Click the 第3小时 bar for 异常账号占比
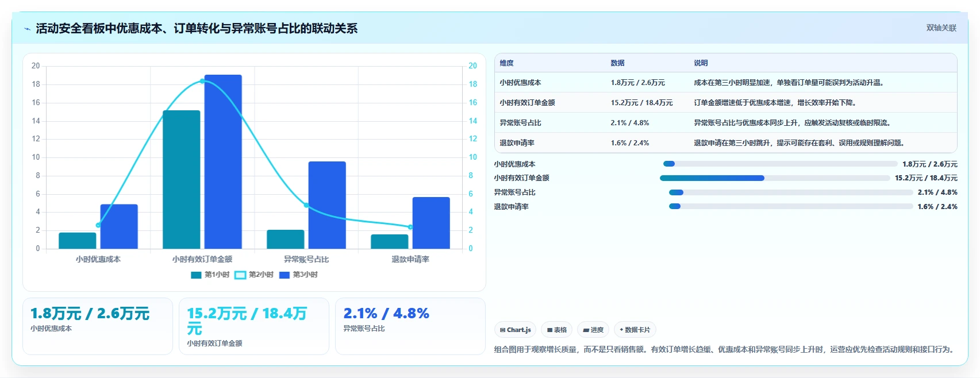This screenshot has height=378, width=980. [x=327, y=205]
